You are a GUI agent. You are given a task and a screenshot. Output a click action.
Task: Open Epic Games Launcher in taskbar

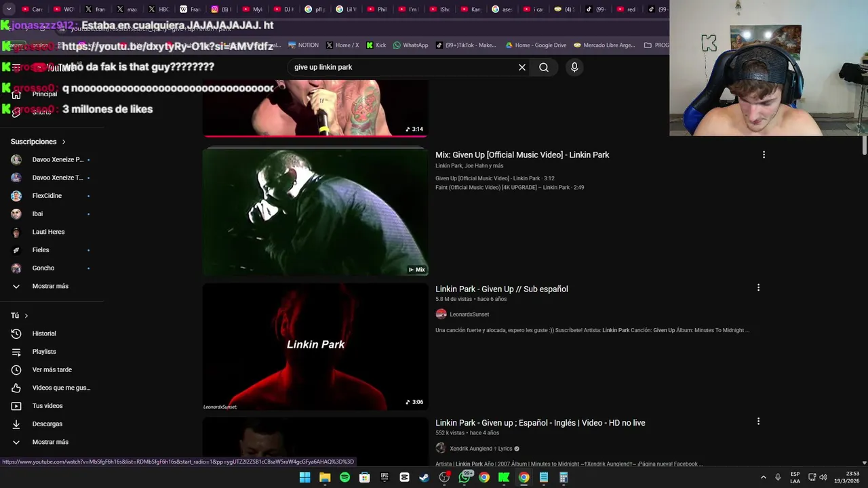[x=384, y=477]
